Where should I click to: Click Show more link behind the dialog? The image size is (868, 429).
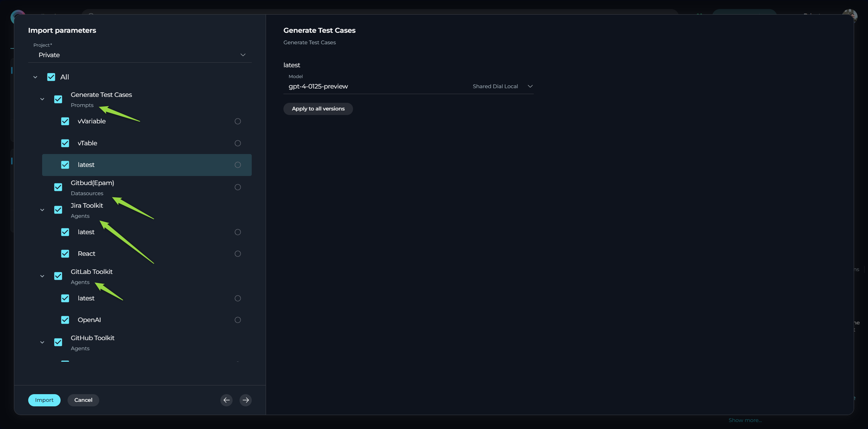point(745,420)
